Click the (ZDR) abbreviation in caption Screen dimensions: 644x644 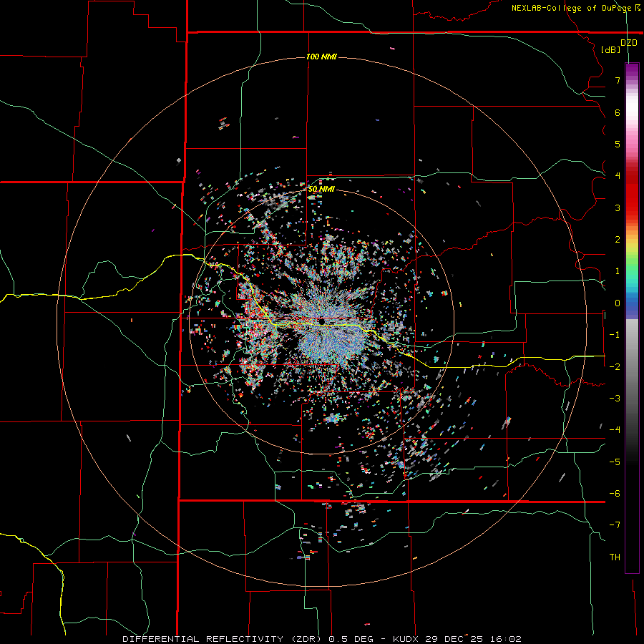tap(306, 639)
